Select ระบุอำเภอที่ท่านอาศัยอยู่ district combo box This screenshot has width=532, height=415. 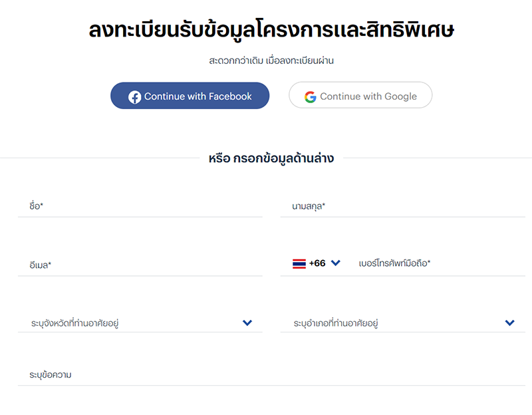[392, 324]
